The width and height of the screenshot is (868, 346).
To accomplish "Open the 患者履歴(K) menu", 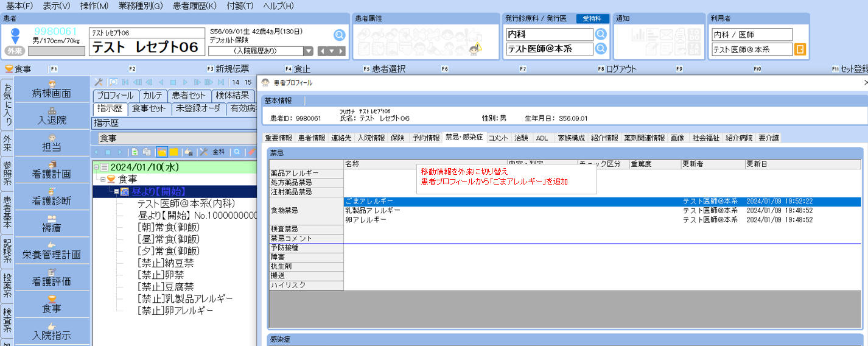I will click(x=195, y=5).
